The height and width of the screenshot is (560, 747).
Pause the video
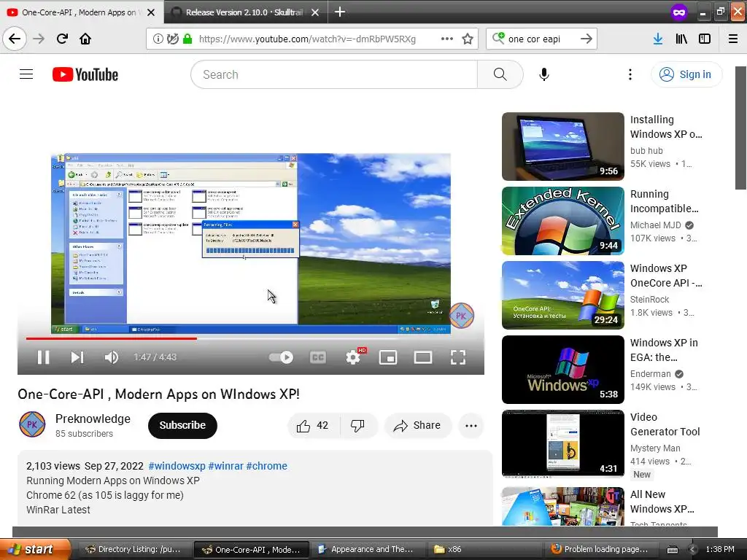tap(43, 357)
